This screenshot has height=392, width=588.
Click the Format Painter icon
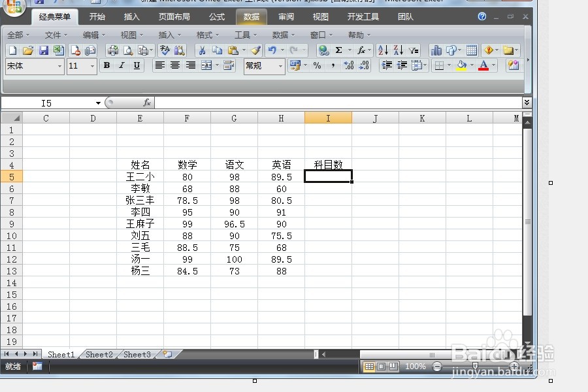257,50
